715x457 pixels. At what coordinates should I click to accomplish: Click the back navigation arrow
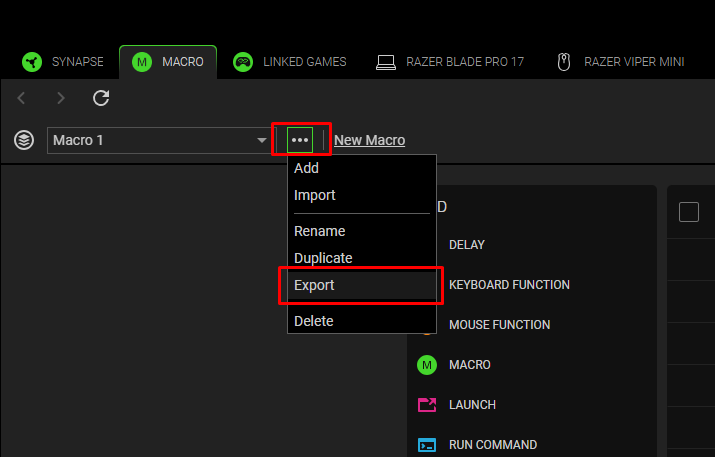point(23,98)
